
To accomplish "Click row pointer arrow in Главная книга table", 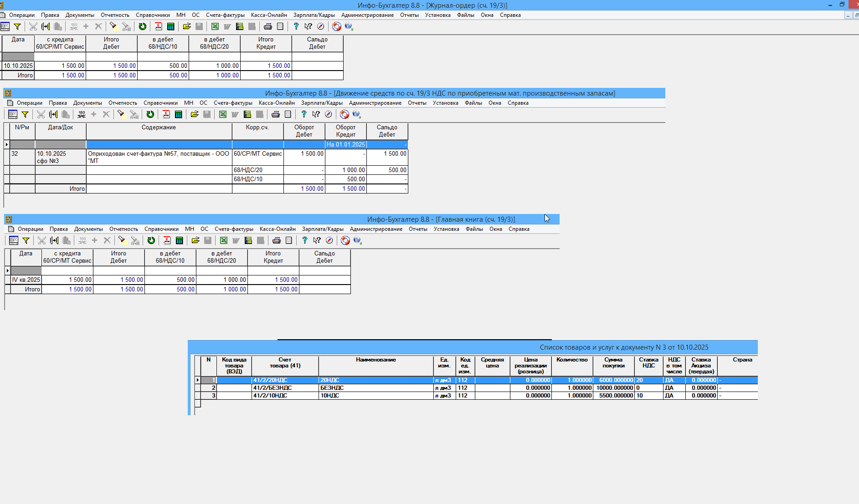I will 8,271.
